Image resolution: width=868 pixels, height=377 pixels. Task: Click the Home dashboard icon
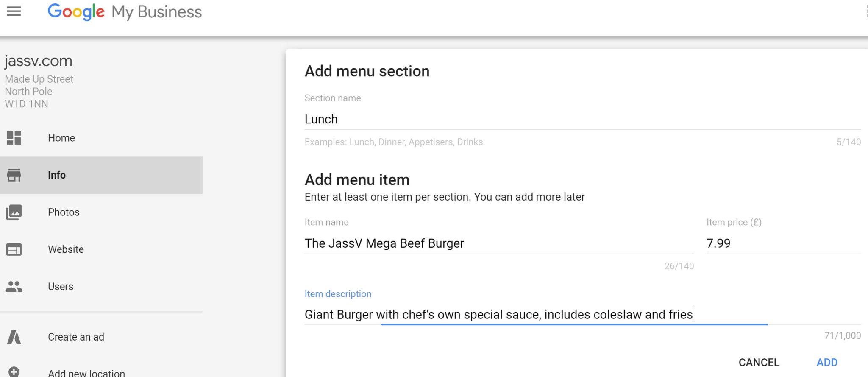coord(14,138)
